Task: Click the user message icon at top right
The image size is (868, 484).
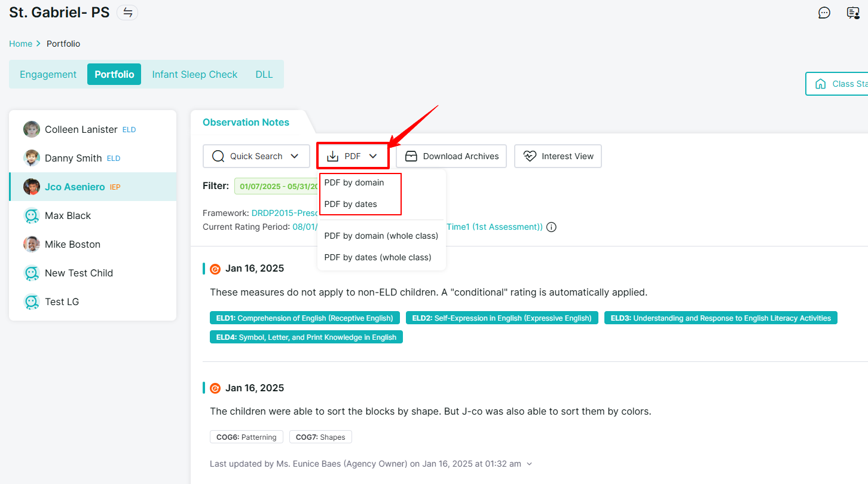Action: pos(853,13)
